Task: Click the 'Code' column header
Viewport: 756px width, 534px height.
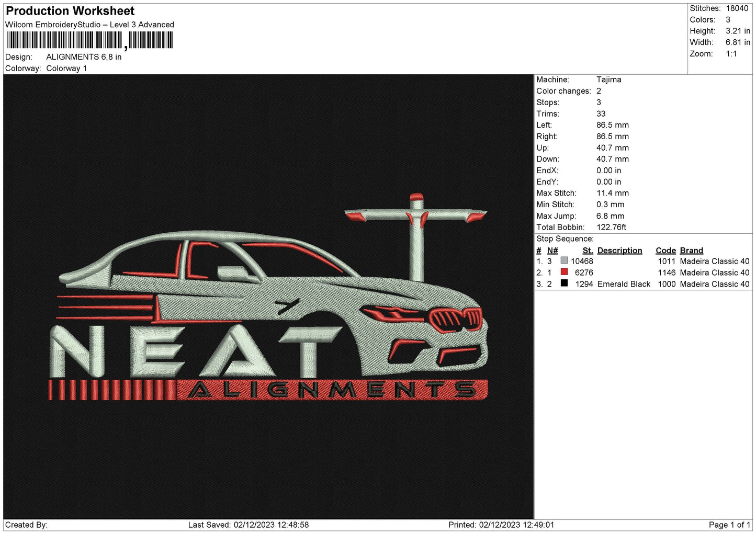Action: click(665, 251)
